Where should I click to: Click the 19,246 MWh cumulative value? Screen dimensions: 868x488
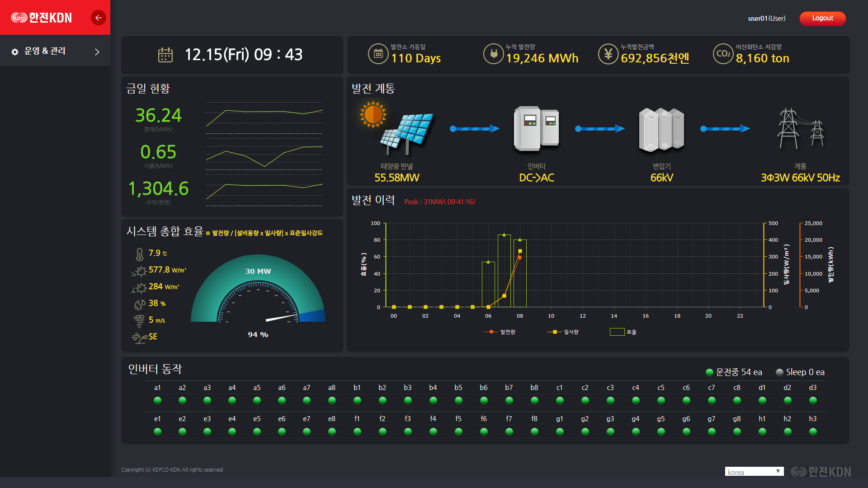pyautogui.click(x=542, y=58)
